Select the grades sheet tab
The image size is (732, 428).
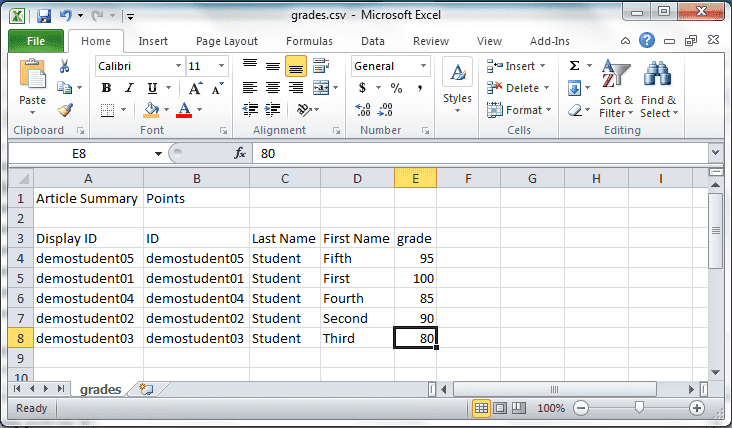pyautogui.click(x=100, y=389)
